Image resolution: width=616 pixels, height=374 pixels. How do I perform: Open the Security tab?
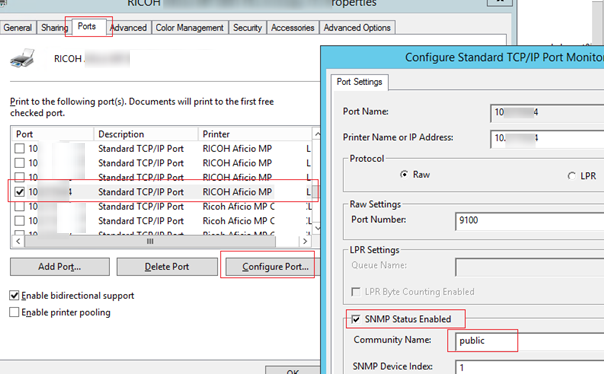(247, 28)
